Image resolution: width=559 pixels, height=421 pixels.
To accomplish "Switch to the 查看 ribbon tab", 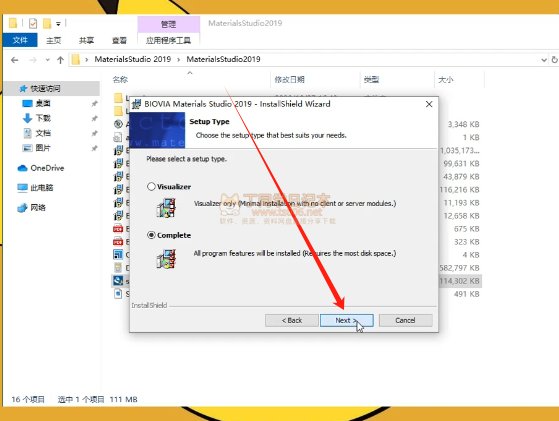I will [x=119, y=40].
